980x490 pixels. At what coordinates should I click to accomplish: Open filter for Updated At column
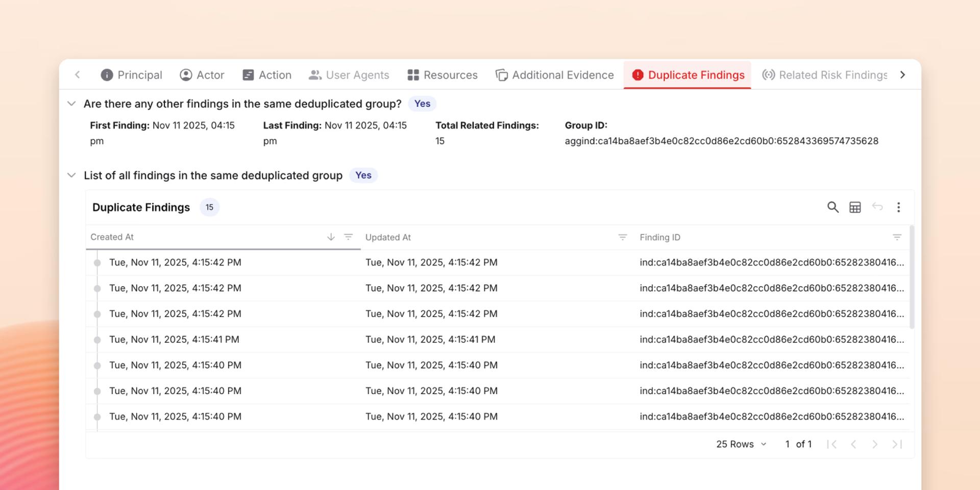point(622,237)
